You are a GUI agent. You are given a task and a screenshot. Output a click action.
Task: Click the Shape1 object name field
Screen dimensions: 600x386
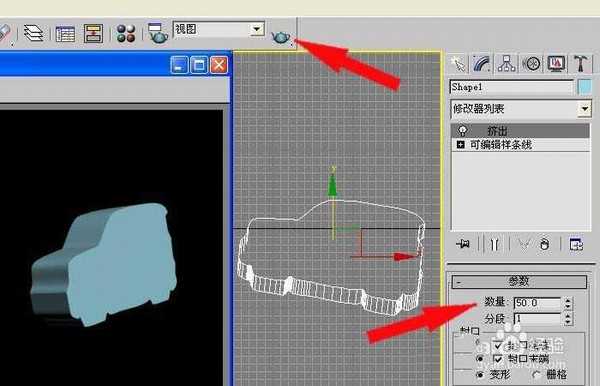coord(512,87)
